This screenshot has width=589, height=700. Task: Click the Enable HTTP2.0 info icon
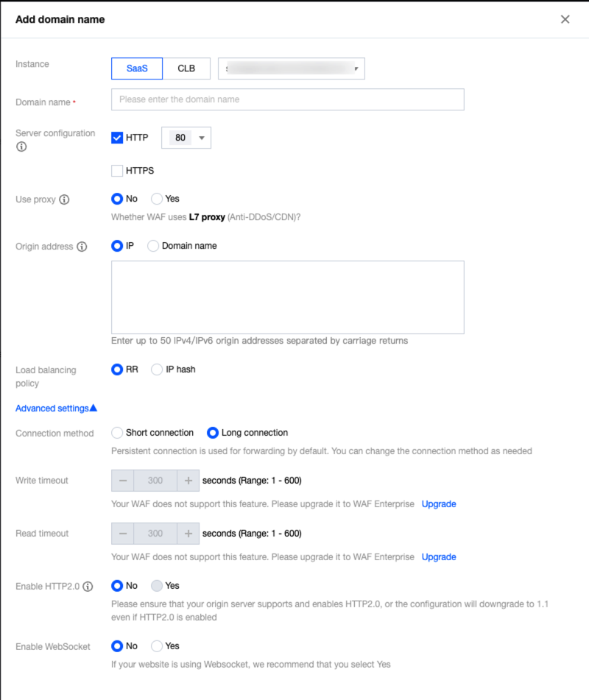88,587
